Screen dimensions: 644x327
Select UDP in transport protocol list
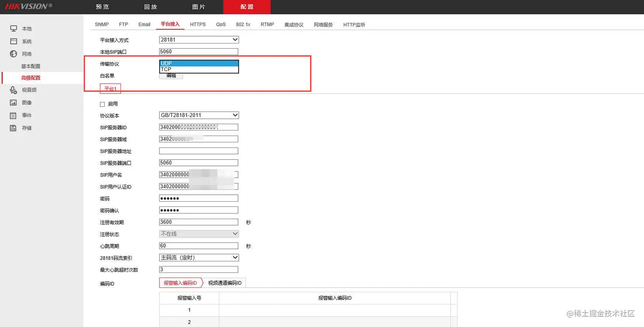pyautogui.click(x=199, y=64)
